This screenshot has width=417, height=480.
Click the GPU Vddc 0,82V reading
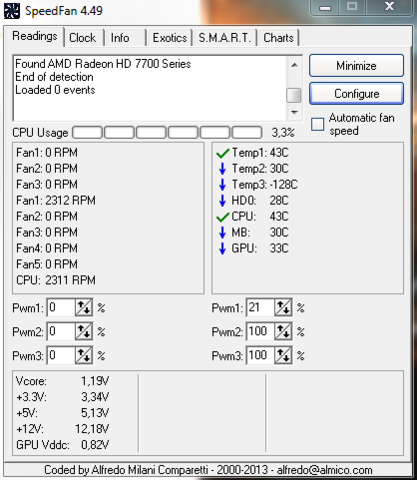62,445
